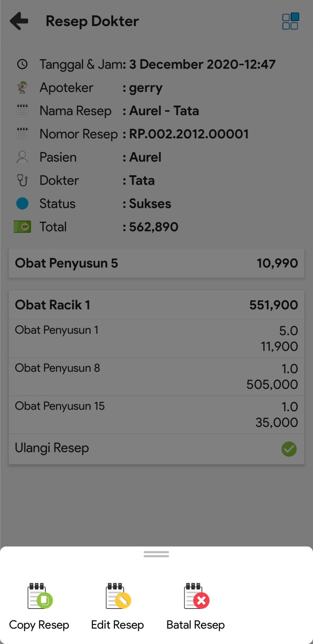Click the blue Status indicator dot
Screen dimensions: 313x644
pos(22,203)
